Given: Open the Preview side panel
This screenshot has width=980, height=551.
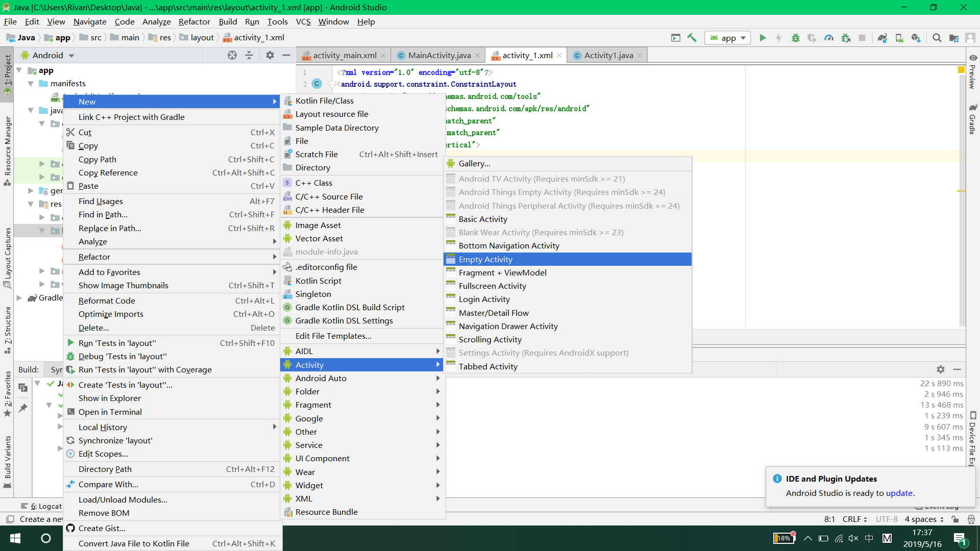Looking at the screenshot, I should (x=973, y=71).
